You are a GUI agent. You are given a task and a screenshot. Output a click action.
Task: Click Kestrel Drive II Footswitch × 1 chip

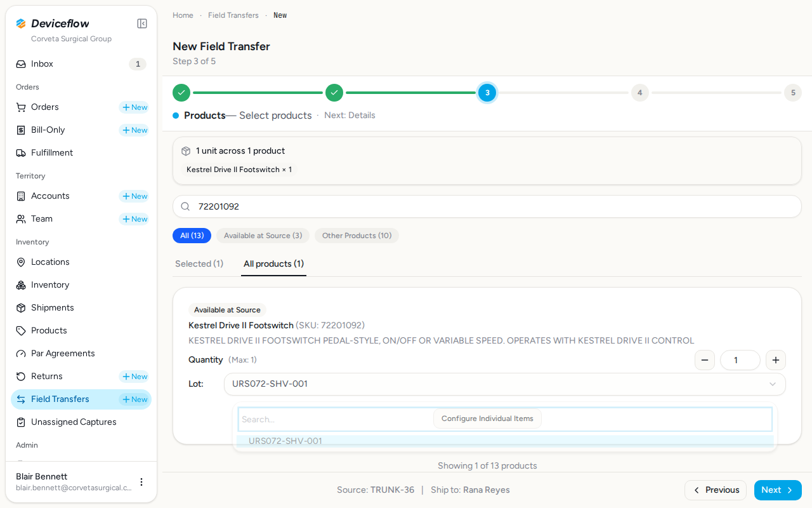click(239, 170)
